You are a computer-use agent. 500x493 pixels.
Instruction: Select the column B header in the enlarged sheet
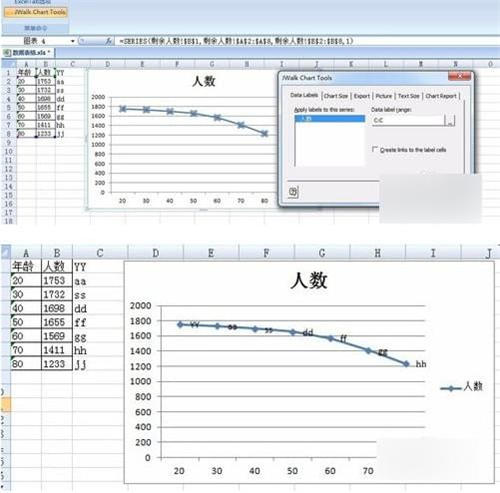pyautogui.click(x=57, y=253)
